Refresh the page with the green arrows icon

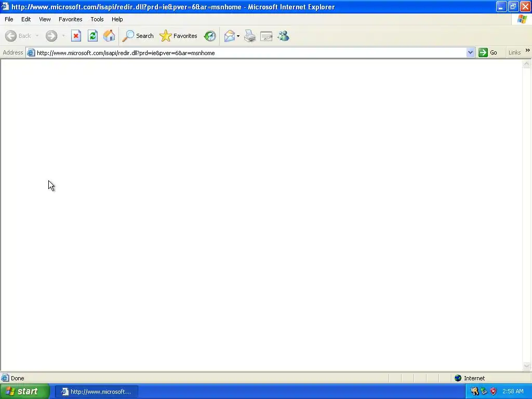92,36
